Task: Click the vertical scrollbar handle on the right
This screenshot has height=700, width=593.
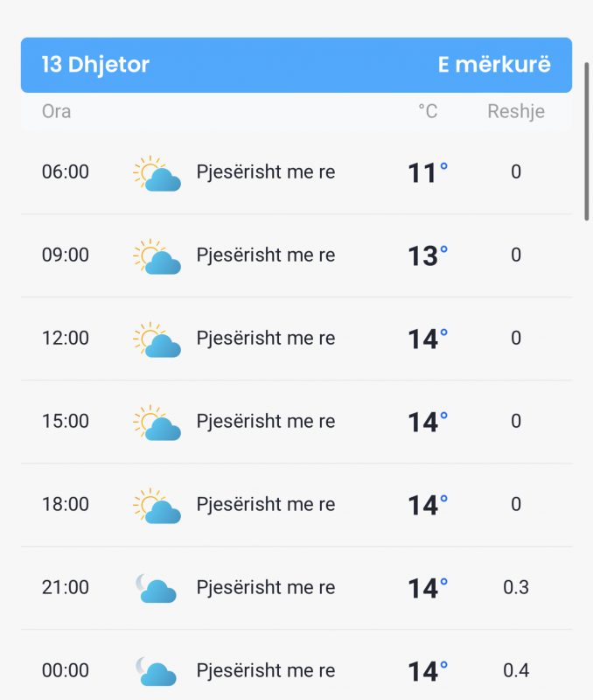Action: [x=587, y=142]
